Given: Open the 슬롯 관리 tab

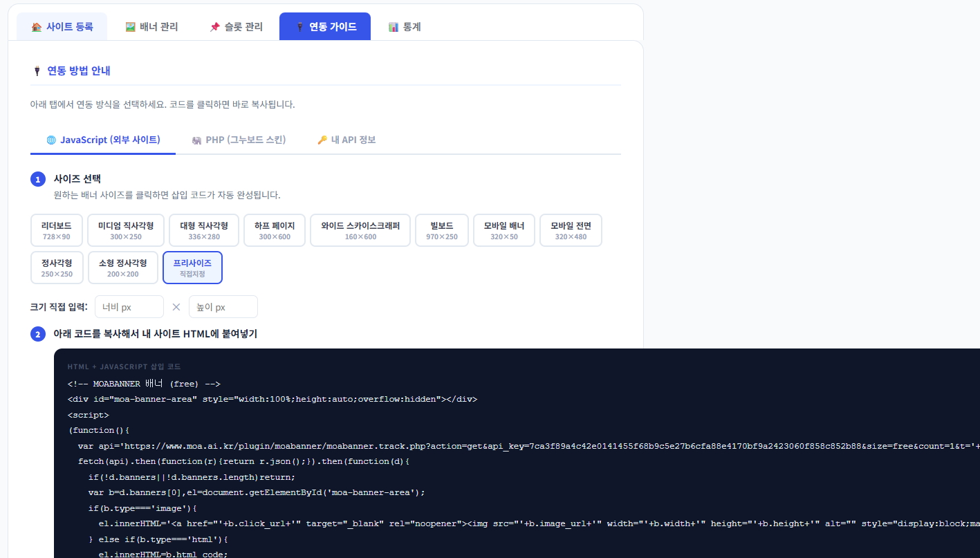Looking at the screenshot, I should [236, 27].
